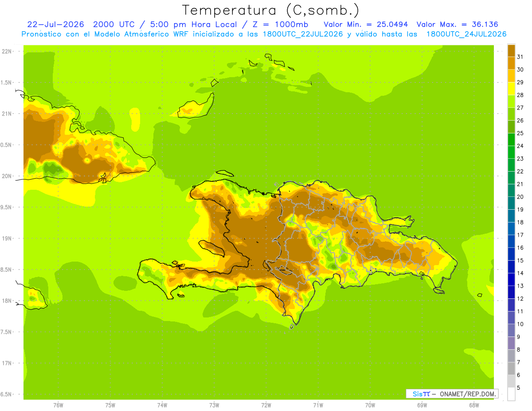This screenshot has width=532, height=411.
Task: Click the "17N" latitude axis label
Action: (6, 363)
